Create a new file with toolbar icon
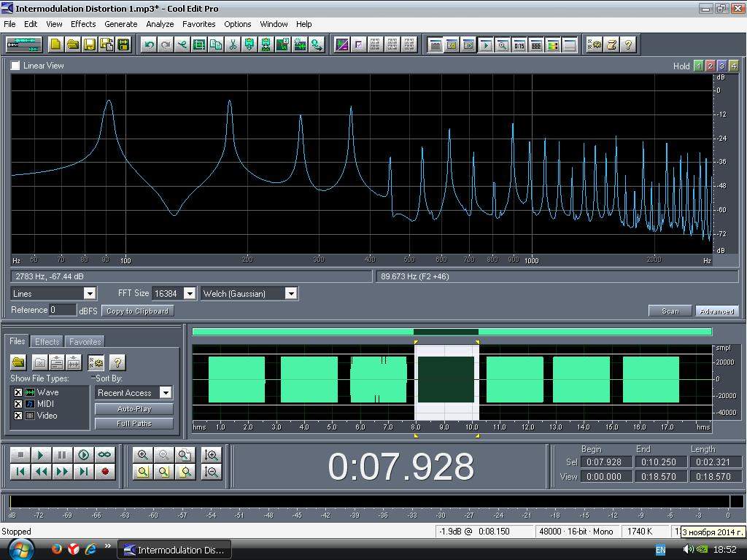The image size is (747, 560). click(x=55, y=44)
